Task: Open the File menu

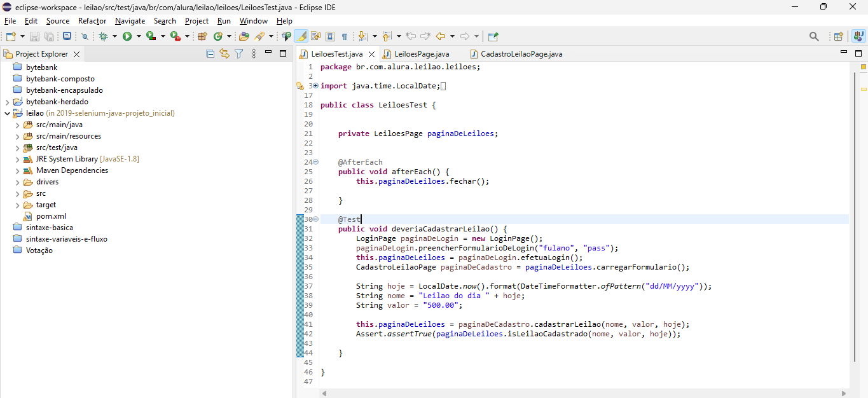Action: pos(10,21)
